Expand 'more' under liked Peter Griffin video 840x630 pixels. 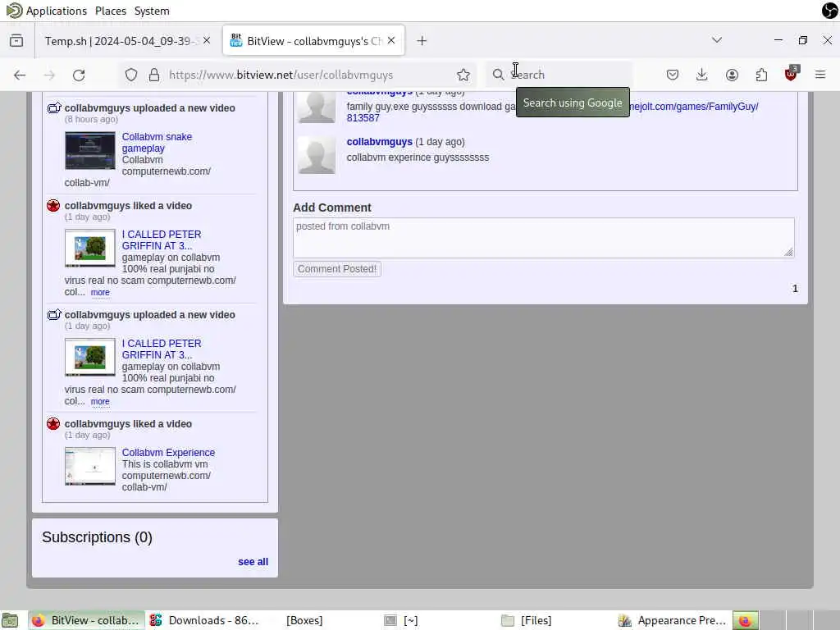coord(100,293)
